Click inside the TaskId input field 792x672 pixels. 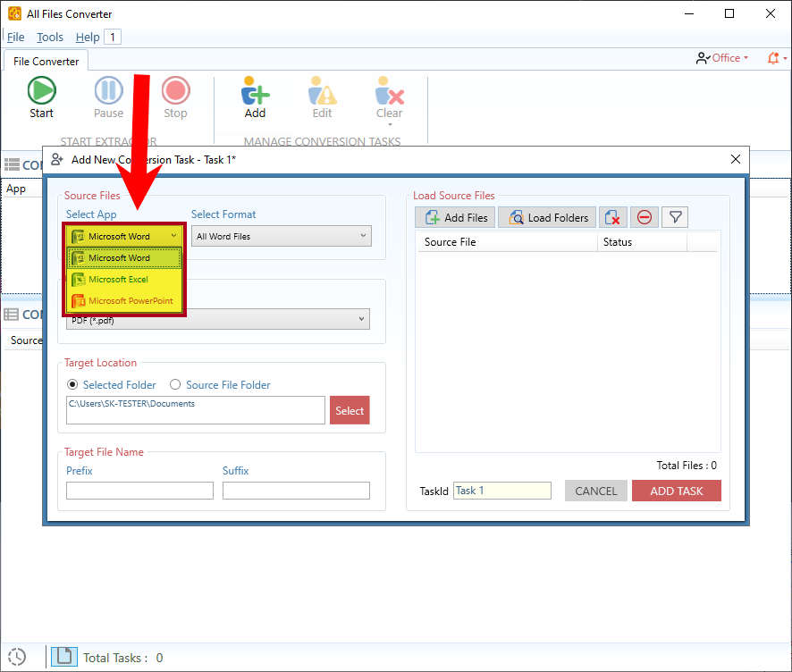click(x=501, y=491)
